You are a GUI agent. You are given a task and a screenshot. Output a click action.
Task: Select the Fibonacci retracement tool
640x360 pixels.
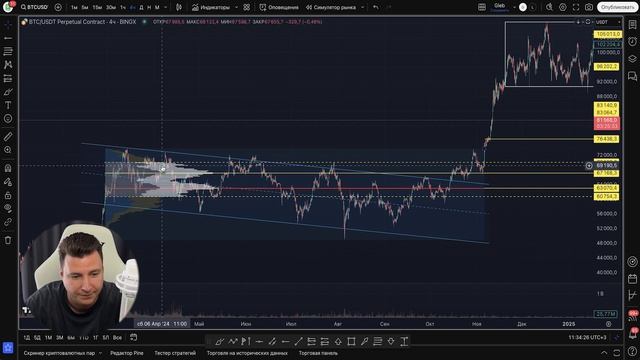(x=8, y=51)
